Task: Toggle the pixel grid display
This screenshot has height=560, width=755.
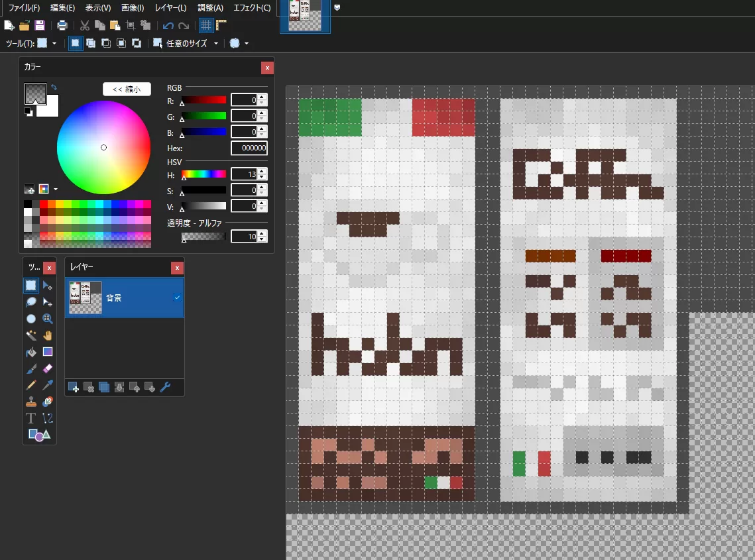Action: 206,25
